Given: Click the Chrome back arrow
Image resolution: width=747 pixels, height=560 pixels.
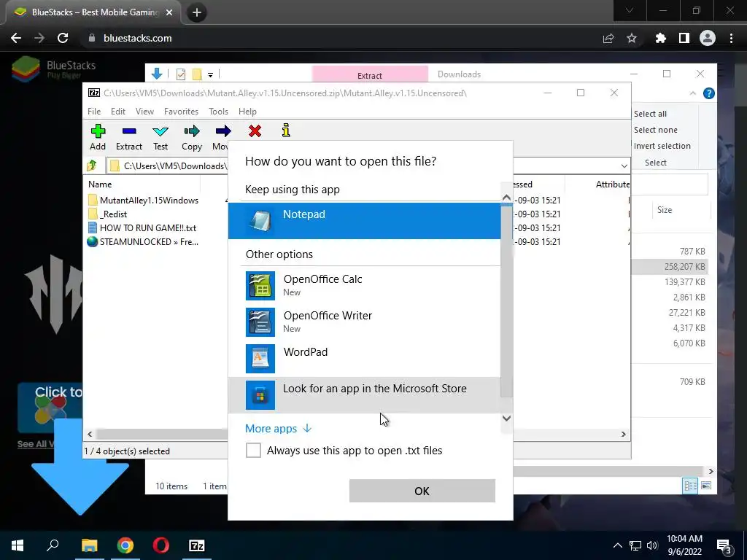Looking at the screenshot, I should 16,38.
